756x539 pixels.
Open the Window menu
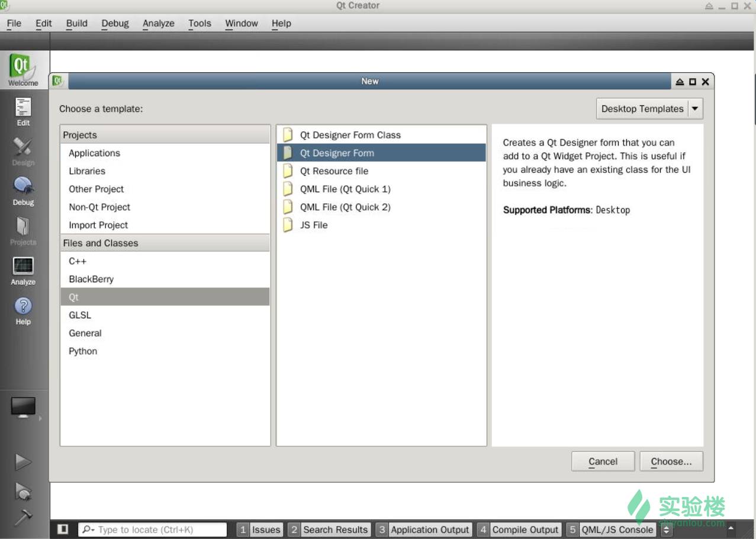tap(242, 23)
